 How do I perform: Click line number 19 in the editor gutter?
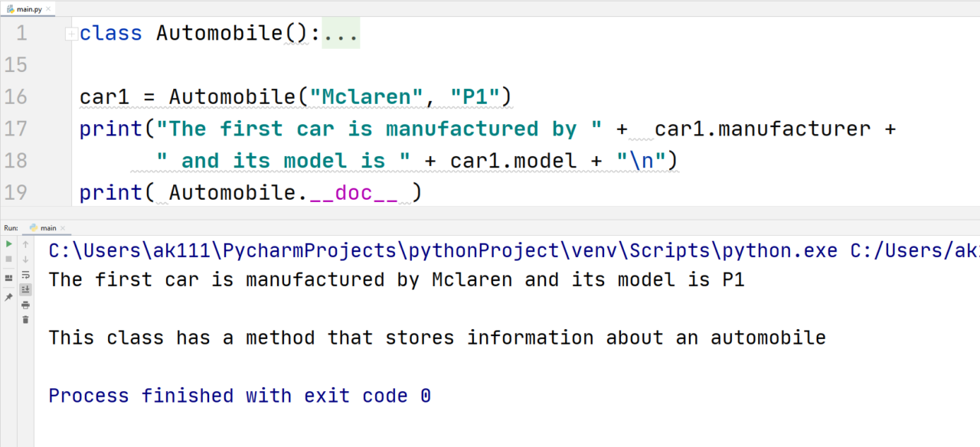tap(15, 192)
